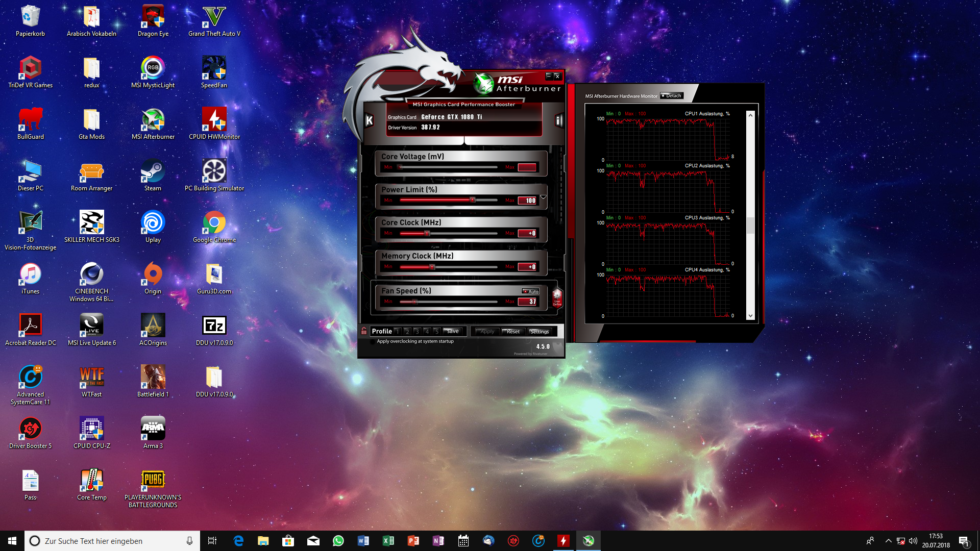Click the User Define fan gear icon

[557, 297]
